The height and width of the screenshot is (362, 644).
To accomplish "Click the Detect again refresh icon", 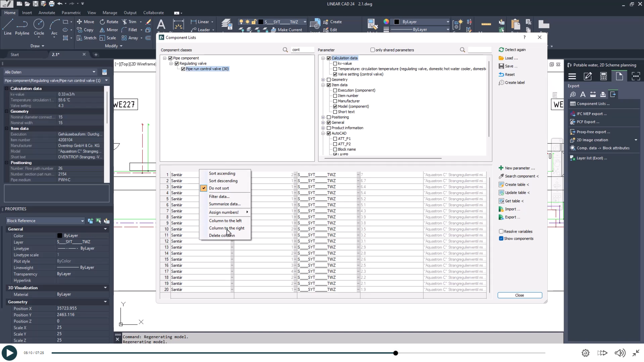I will pos(501,50).
